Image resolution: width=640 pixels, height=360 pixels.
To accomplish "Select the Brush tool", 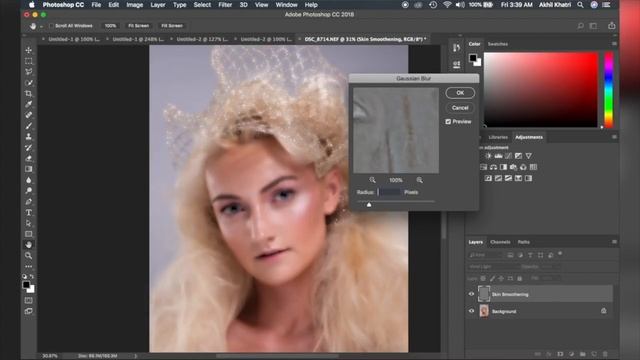I will pyautogui.click(x=29, y=126).
